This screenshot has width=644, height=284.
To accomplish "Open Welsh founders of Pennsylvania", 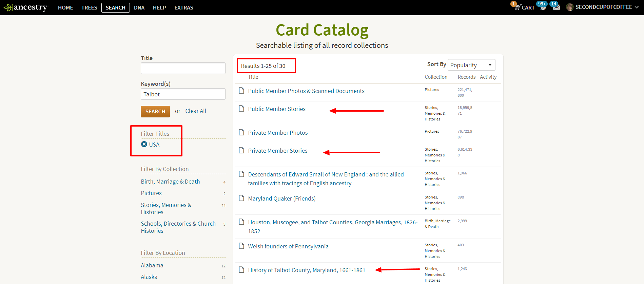I will point(288,246).
